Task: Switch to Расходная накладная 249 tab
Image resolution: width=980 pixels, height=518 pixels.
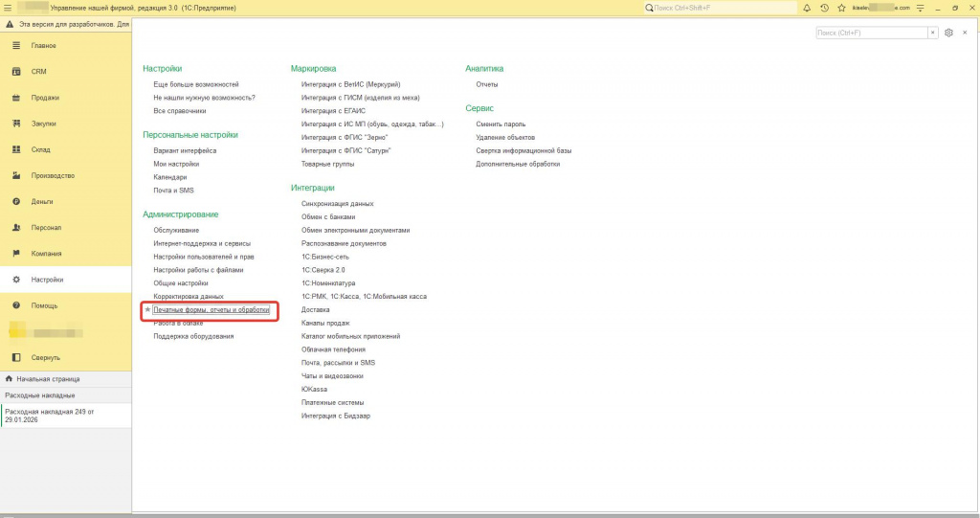Action: 66,416
